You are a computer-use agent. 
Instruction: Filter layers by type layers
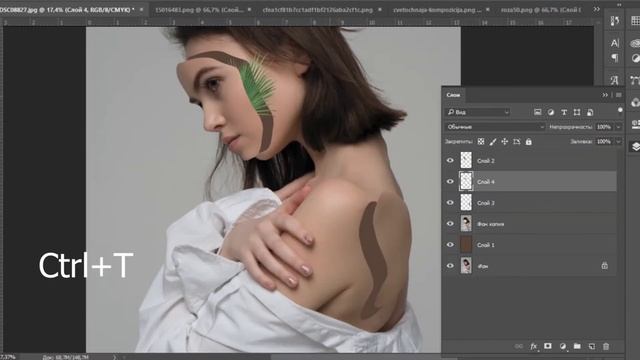(x=564, y=112)
